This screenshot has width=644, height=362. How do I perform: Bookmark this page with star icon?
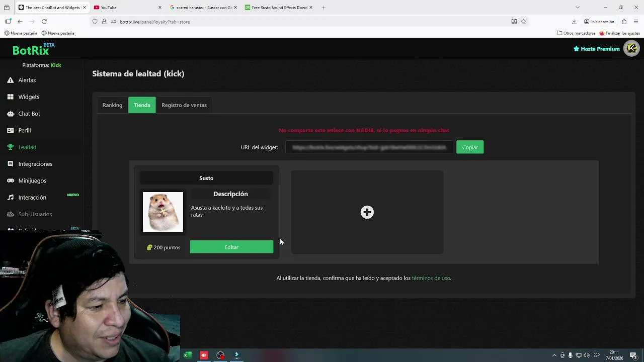pos(524,22)
